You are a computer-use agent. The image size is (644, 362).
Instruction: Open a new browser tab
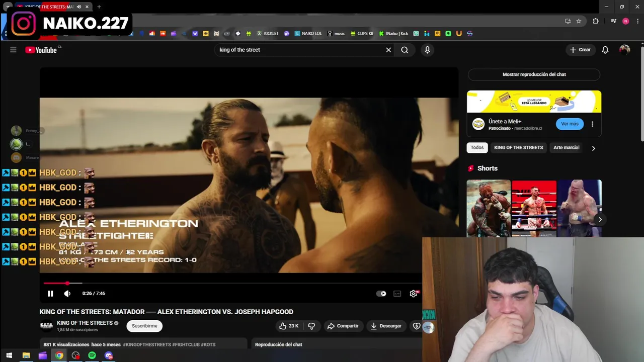(x=99, y=7)
